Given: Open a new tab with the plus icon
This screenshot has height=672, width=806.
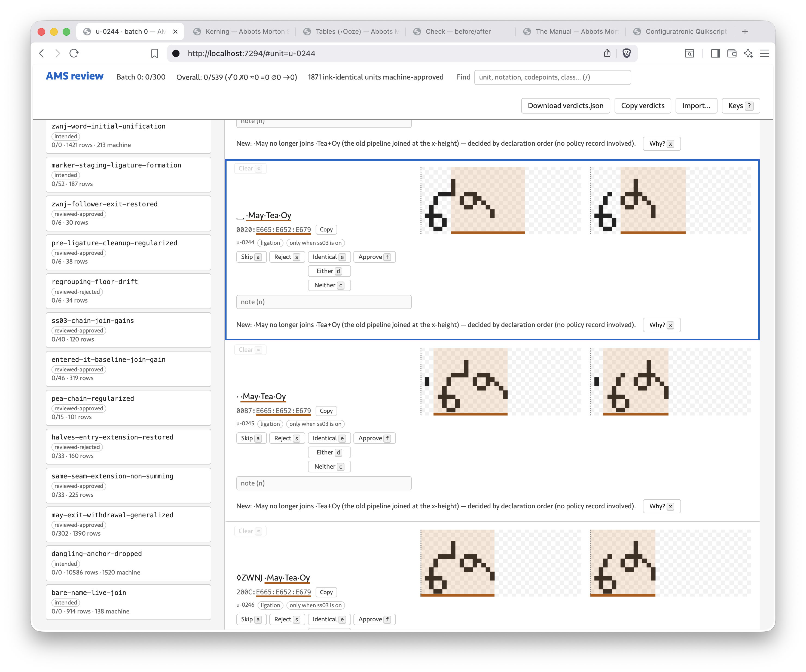Looking at the screenshot, I should [x=745, y=32].
